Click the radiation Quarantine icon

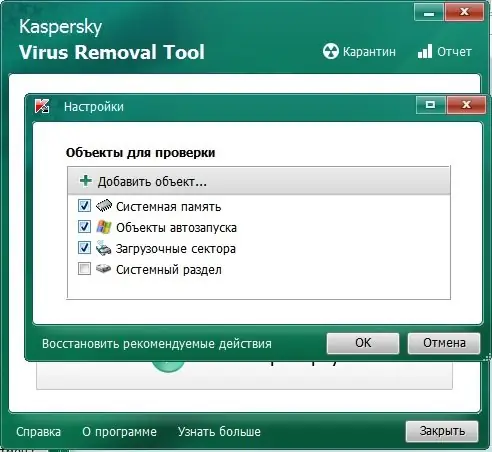point(331,51)
